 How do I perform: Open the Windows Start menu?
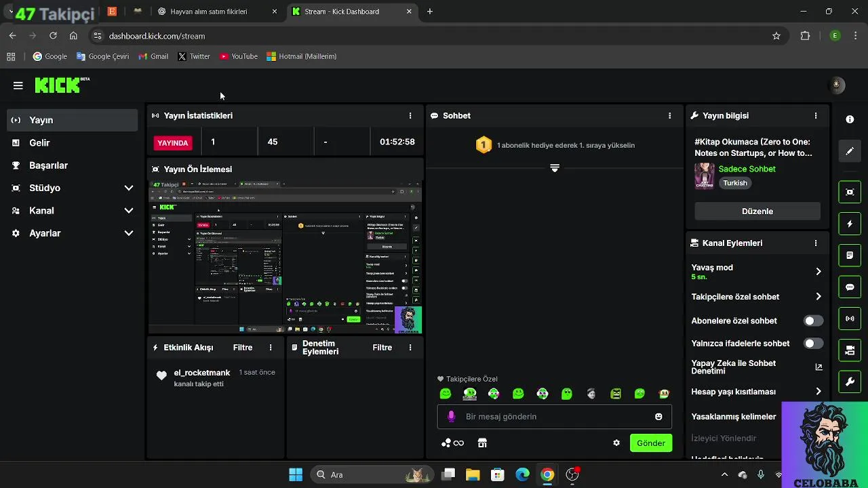(x=296, y=475)
